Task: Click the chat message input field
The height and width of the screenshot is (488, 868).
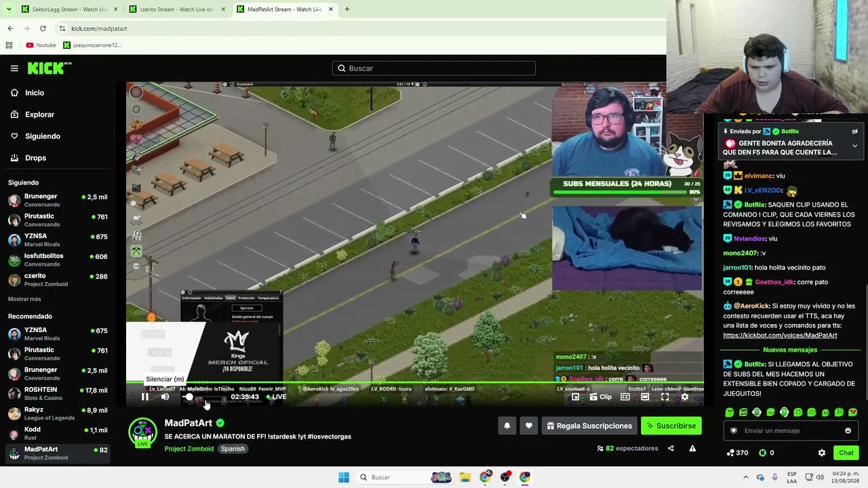Action: point(790,430)
